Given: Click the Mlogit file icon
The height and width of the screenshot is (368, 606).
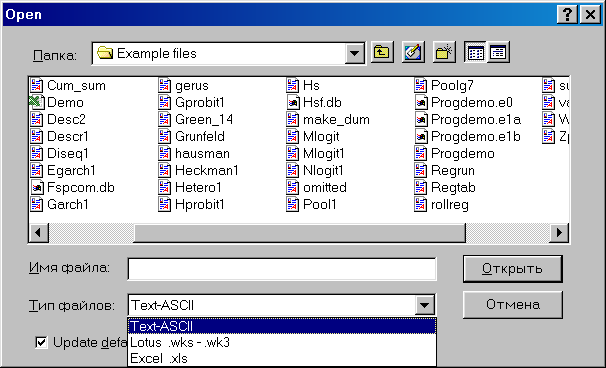Looking at the screenshot, I should tap(293, 136).
